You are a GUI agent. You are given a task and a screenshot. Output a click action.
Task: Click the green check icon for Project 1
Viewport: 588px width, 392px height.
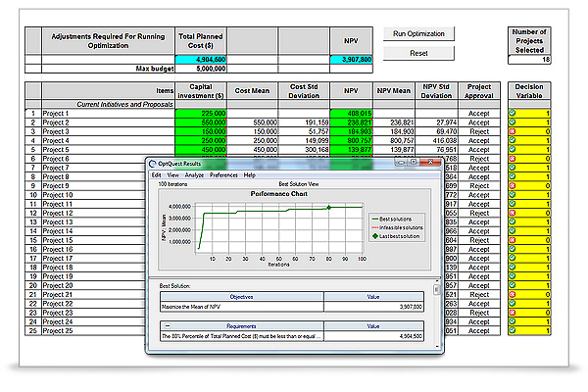[514, 114]
